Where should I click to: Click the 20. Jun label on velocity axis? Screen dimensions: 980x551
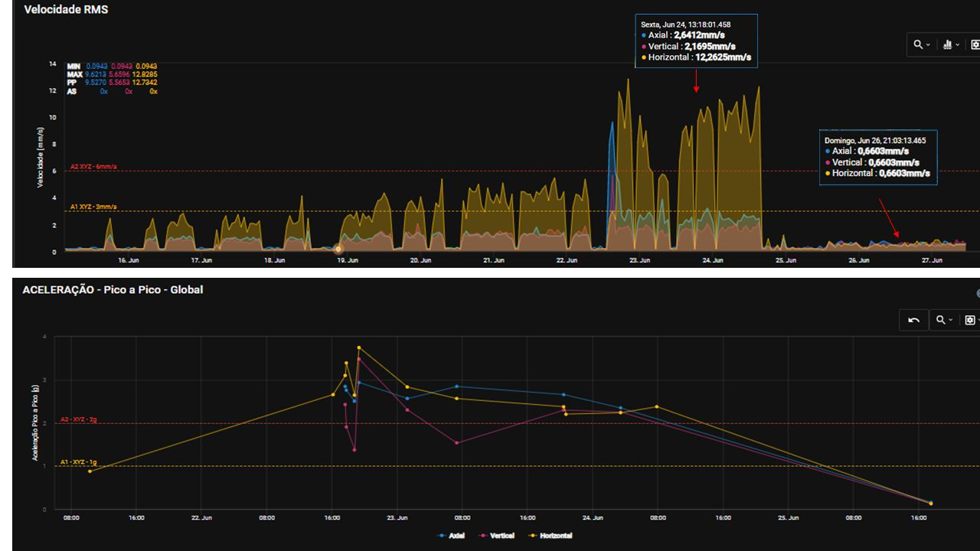tap(420, 260)
